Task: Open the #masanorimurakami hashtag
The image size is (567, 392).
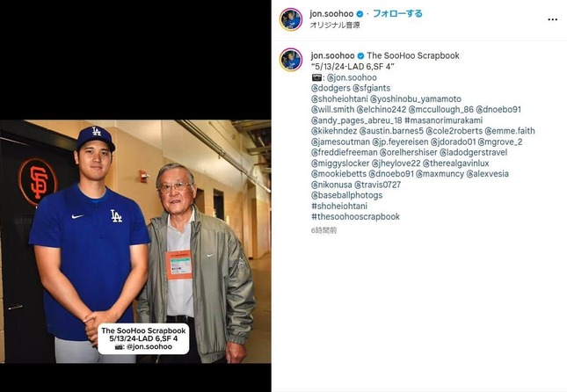Action: click(443, 120)
